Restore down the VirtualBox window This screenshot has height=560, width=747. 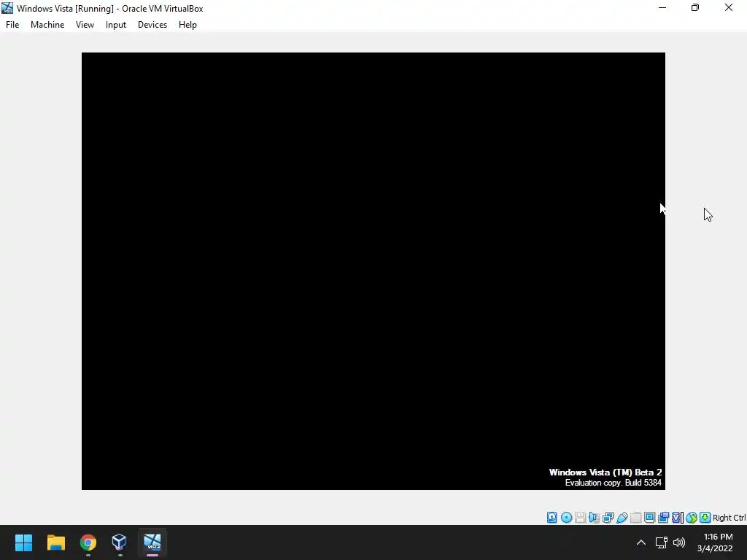(695, 8)
